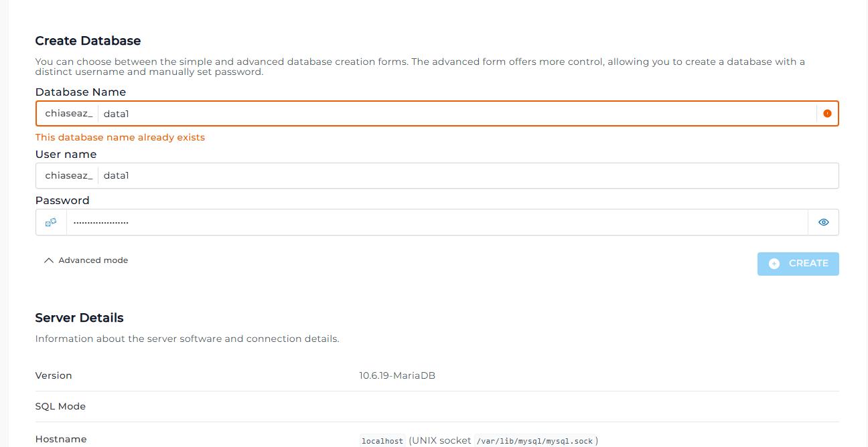Click the Server Details heading
The image size is (868, 447).
tap(79, 318)
